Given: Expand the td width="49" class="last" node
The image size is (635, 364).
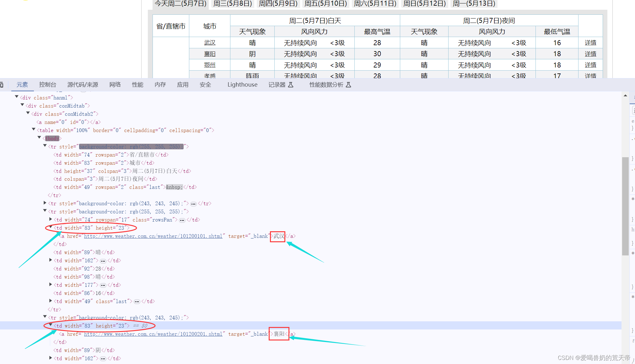Looking at the screenshot, I should [x=51, y=301].
